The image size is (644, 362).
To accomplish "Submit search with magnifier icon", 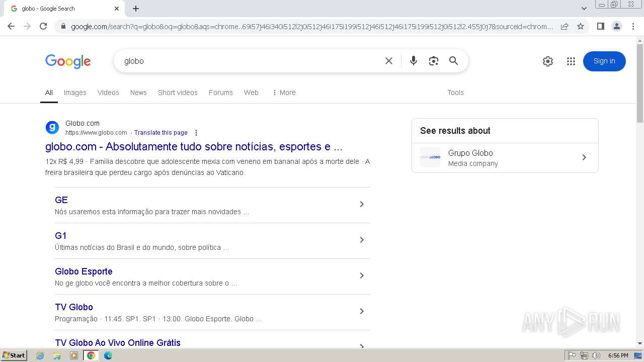I will point(454,61).
